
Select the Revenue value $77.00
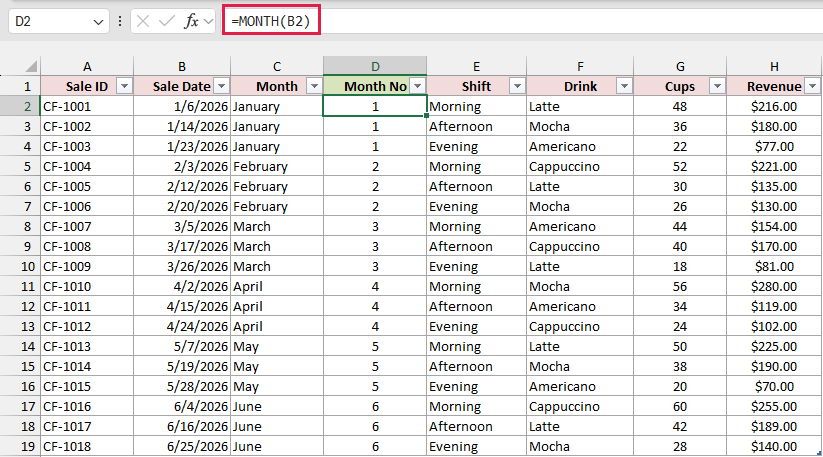tap(774, 146)
